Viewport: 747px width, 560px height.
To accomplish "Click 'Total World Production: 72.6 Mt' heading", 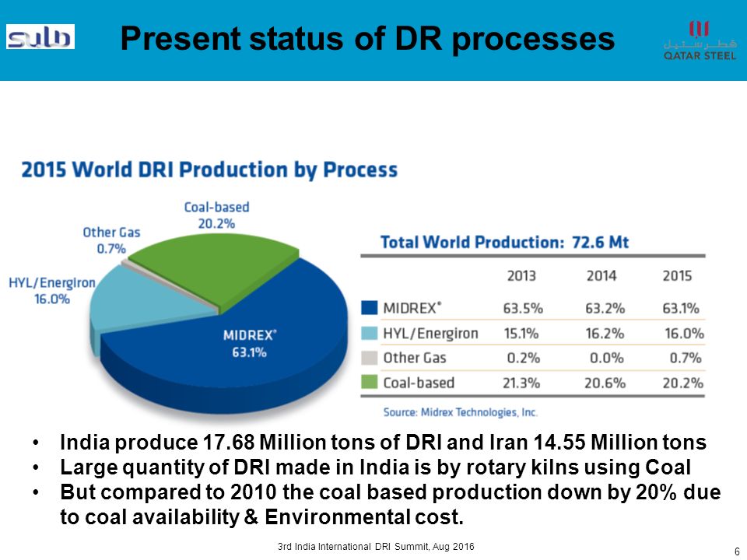I will tap(504, 243).
